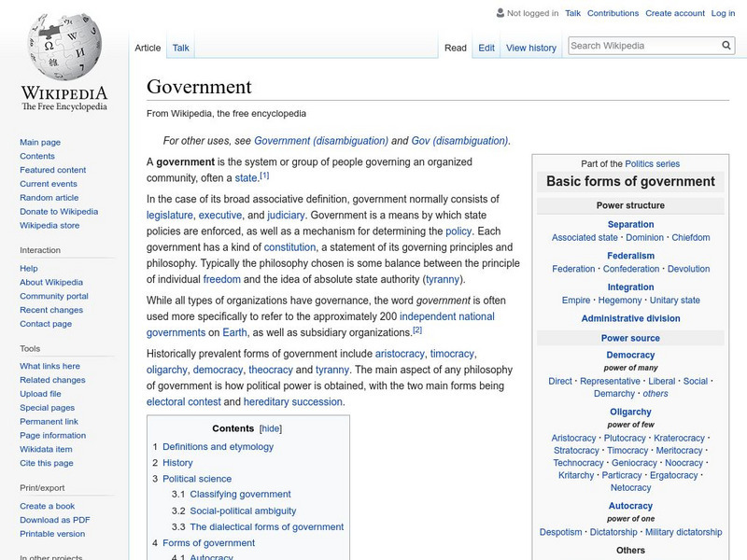Open Military dictatorship link
Viewport: 747px width, 560px height.
pyautogui.click(x=684, y=531)
